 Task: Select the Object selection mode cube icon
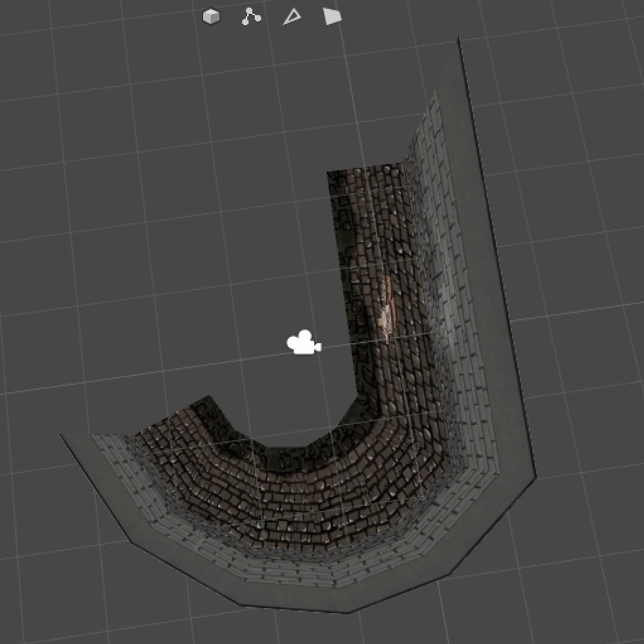(211, 17)
